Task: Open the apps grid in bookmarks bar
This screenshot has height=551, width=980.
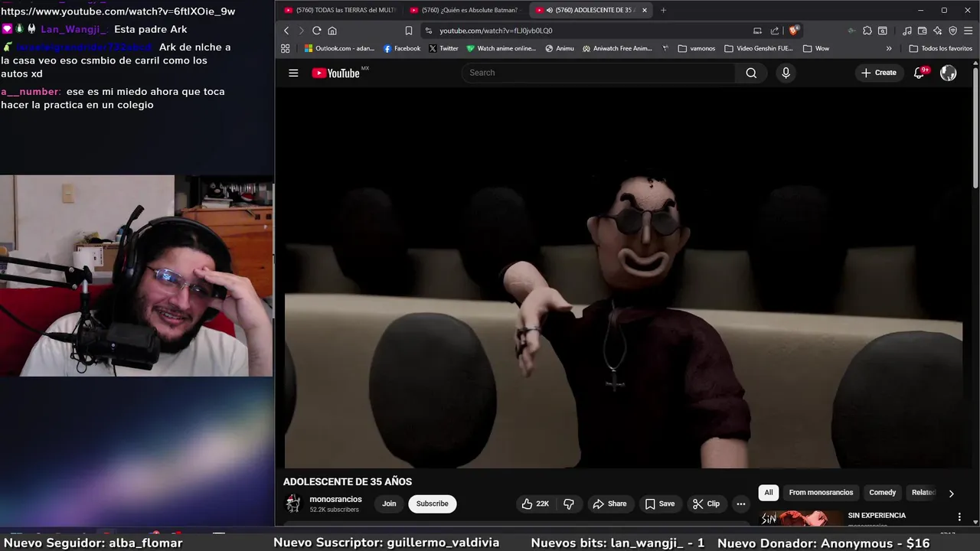Action: click(286, 48)
